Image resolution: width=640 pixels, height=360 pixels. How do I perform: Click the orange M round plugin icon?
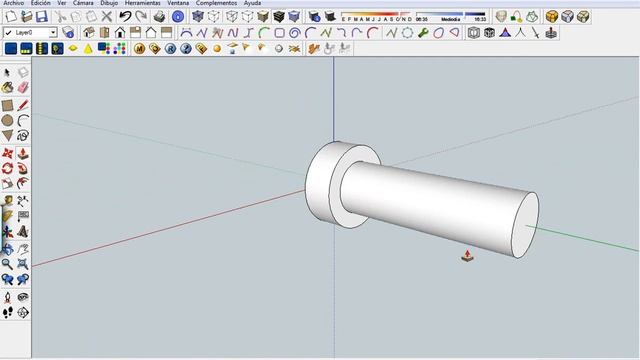click(139, 49)
